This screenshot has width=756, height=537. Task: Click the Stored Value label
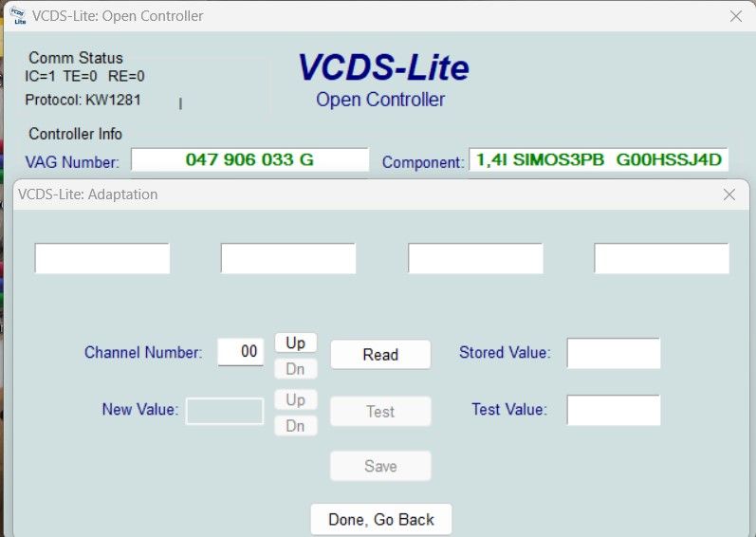pos(505,352)
